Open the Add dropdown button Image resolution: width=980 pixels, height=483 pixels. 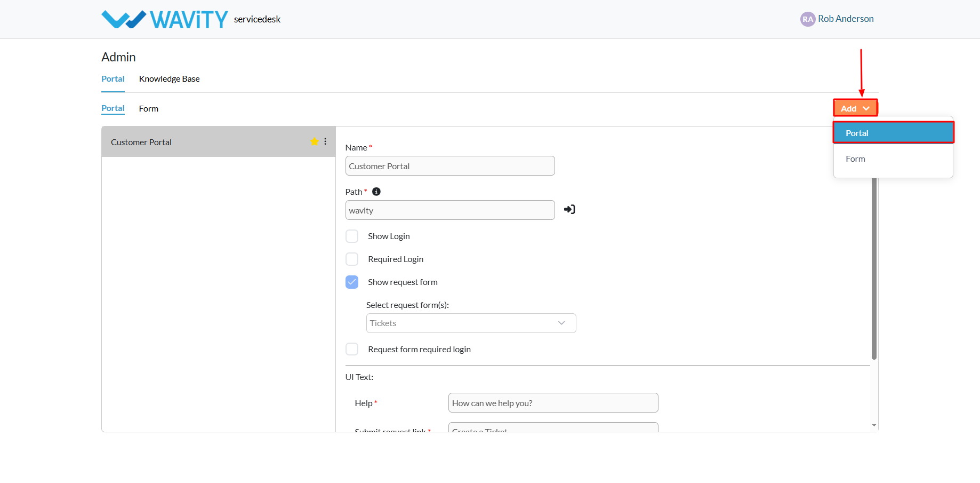(855, 108)
